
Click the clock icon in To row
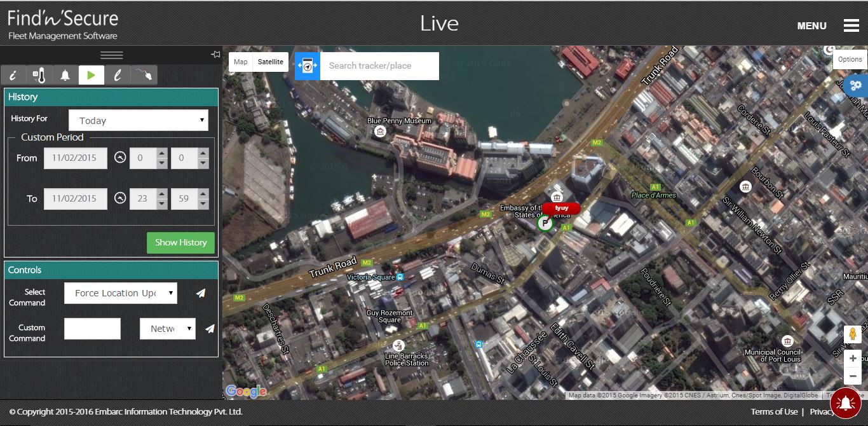120,198
